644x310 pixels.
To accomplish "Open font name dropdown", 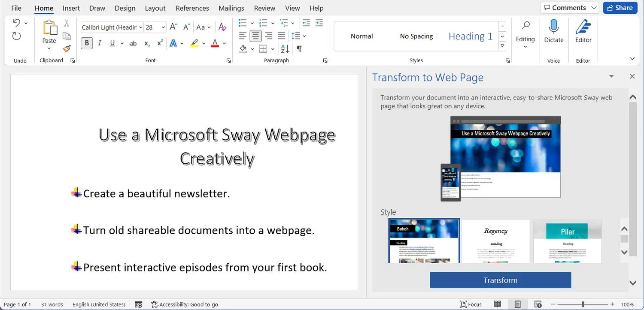I will coord(141,27).
